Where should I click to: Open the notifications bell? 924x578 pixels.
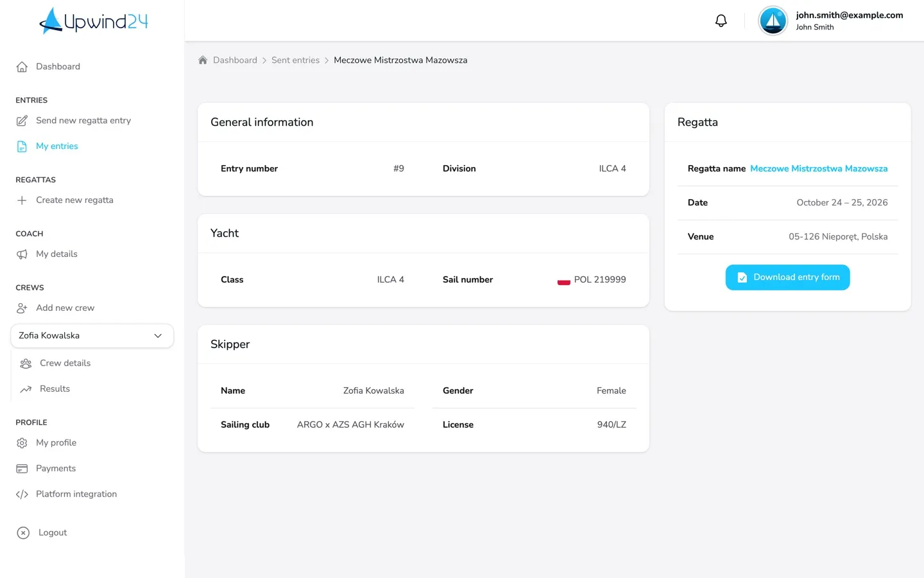click(721, 21)
